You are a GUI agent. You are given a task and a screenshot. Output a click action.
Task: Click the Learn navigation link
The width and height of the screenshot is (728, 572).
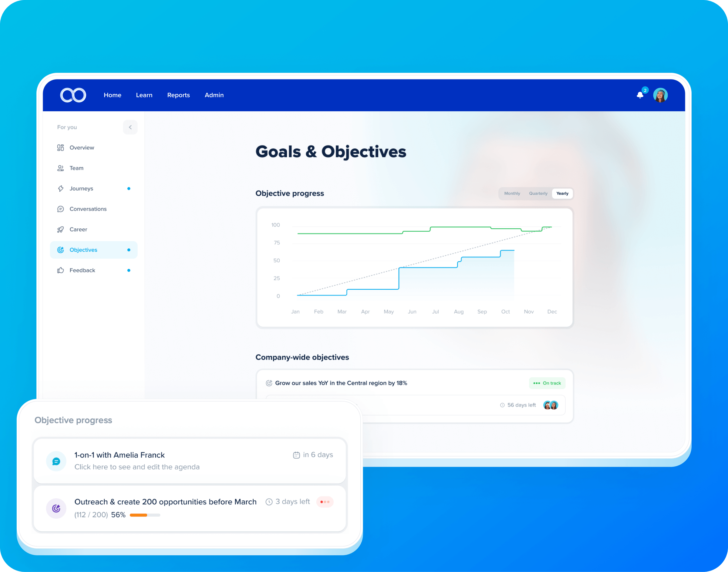pyautogui.click(x=143, y=95)
